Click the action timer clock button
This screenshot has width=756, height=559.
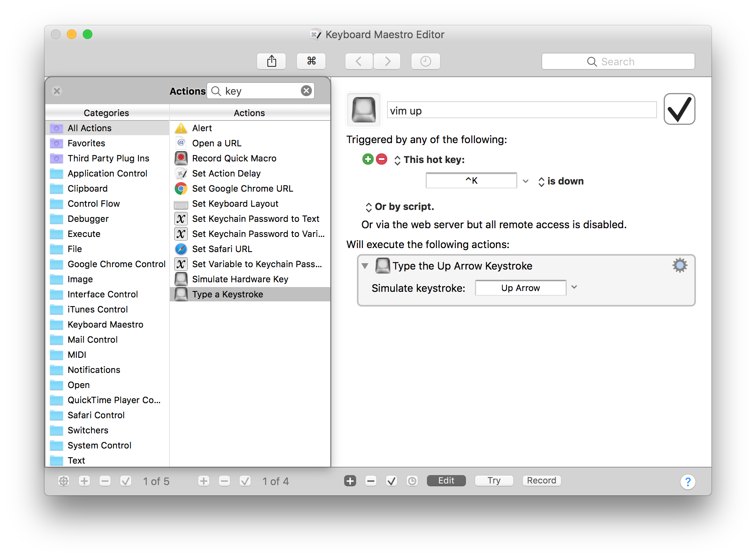tap(412, 481)
